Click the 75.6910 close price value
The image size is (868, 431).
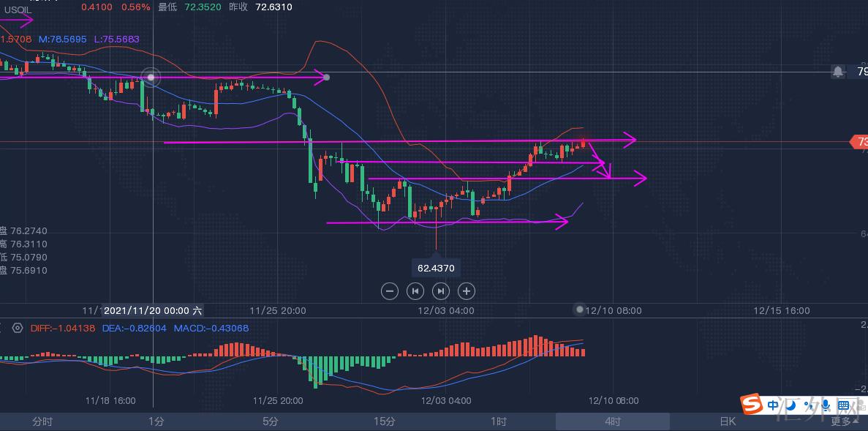29,270
